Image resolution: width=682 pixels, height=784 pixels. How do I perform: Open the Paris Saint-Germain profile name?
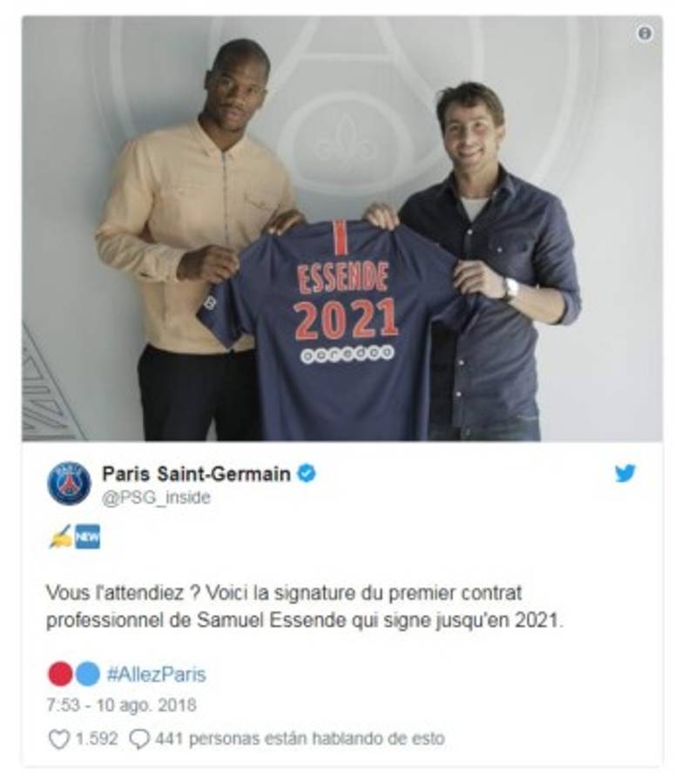(x=196, y=473)
